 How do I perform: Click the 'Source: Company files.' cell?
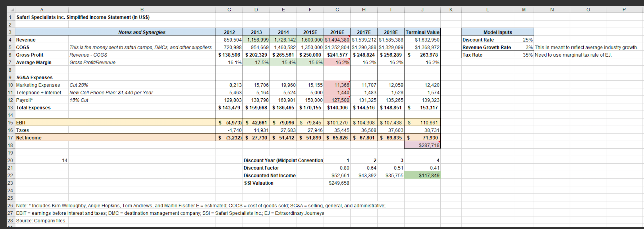[41, 220]
